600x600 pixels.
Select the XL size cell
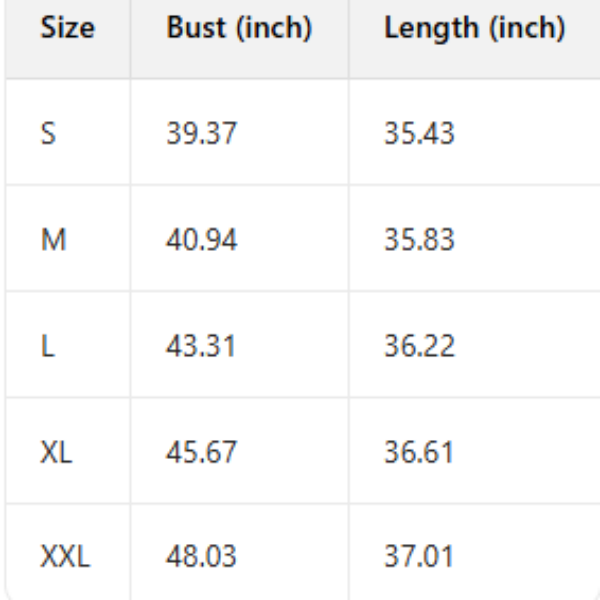(x=56, y=452)
